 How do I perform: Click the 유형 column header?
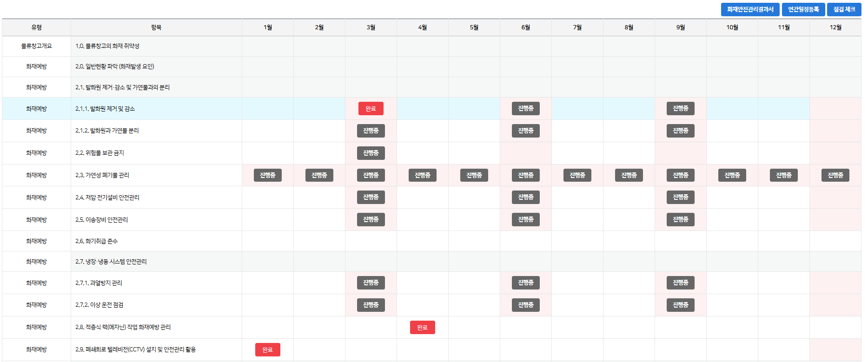coord(36,27)
